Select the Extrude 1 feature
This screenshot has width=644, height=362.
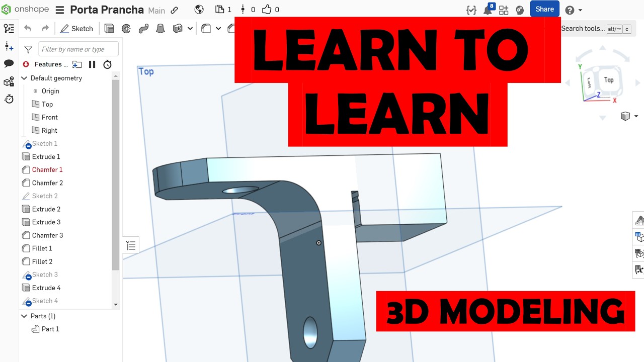coord(46,156)
